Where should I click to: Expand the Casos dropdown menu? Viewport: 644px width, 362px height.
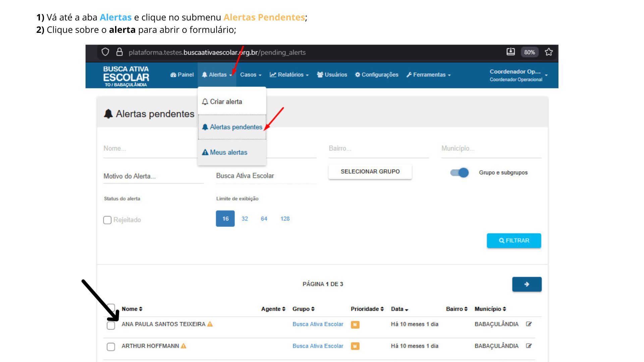[251, 75]
